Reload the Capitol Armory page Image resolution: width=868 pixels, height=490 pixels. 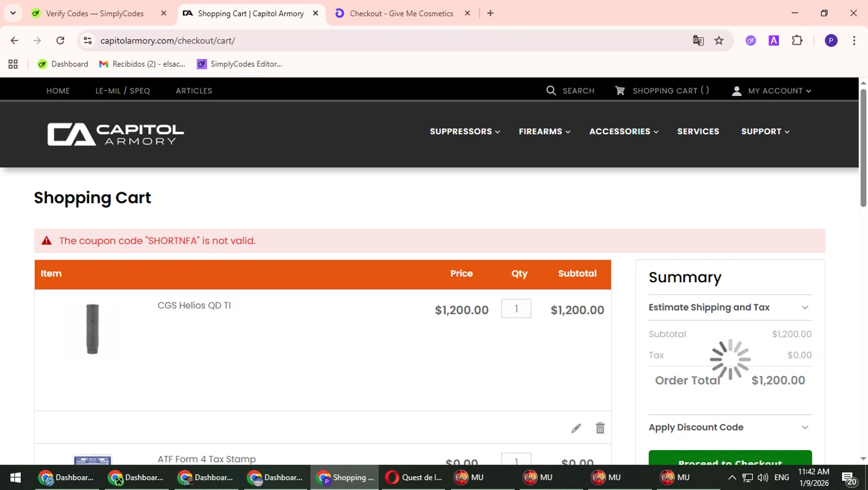(x=60, y=40)
